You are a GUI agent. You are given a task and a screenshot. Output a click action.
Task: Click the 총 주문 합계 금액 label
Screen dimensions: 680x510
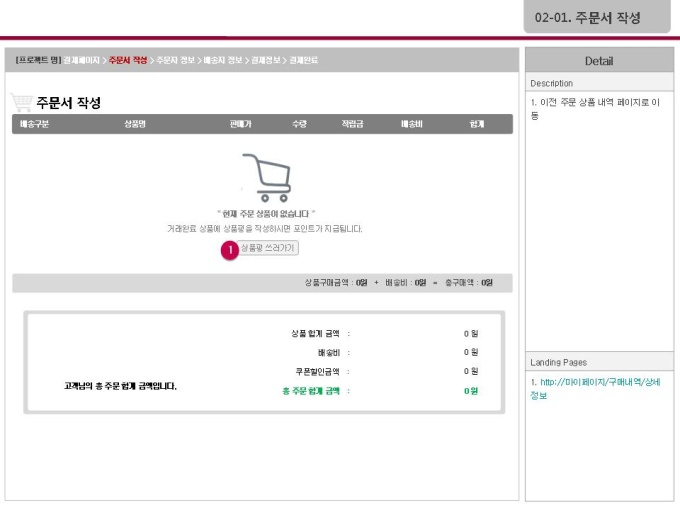tap(310, 390)
